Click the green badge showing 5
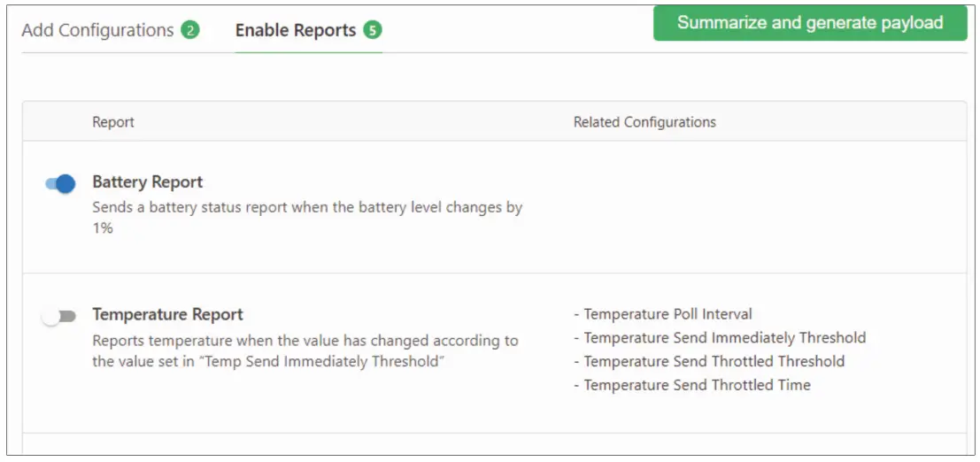 coord(372,30)
